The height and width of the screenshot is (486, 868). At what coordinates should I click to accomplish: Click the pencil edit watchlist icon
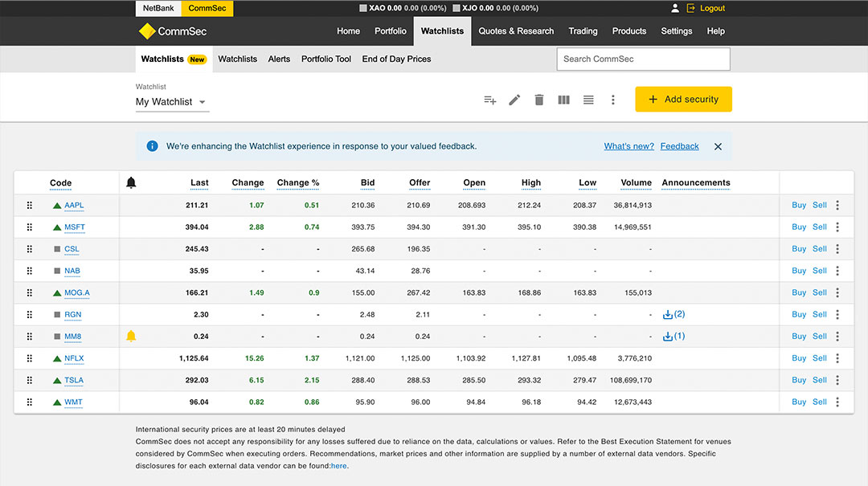coord(514,100)
